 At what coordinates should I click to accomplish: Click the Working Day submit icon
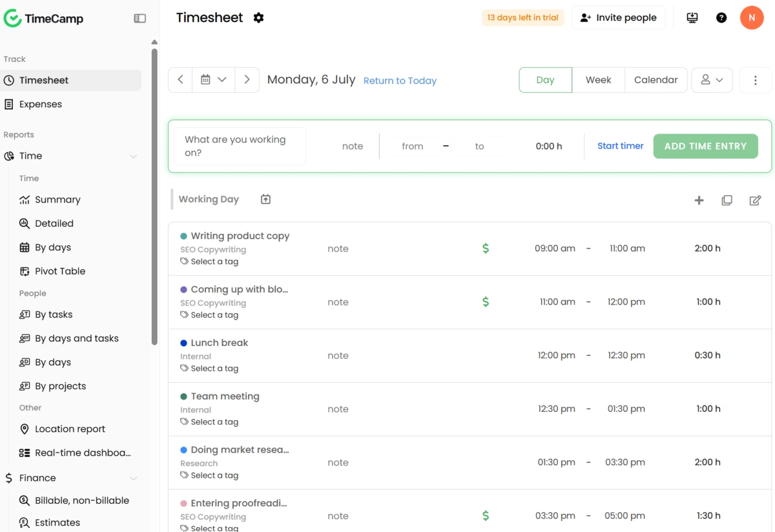(x=265, y=200)
